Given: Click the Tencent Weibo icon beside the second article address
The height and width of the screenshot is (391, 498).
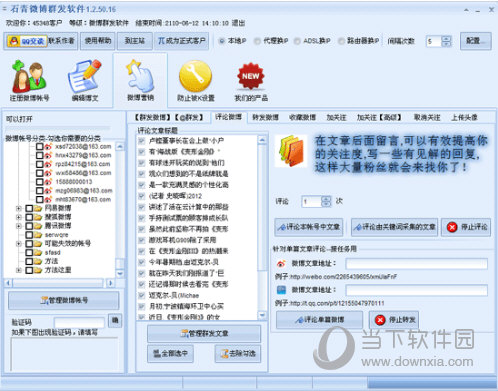Looking at the screenshot, I should coord(281,290).
